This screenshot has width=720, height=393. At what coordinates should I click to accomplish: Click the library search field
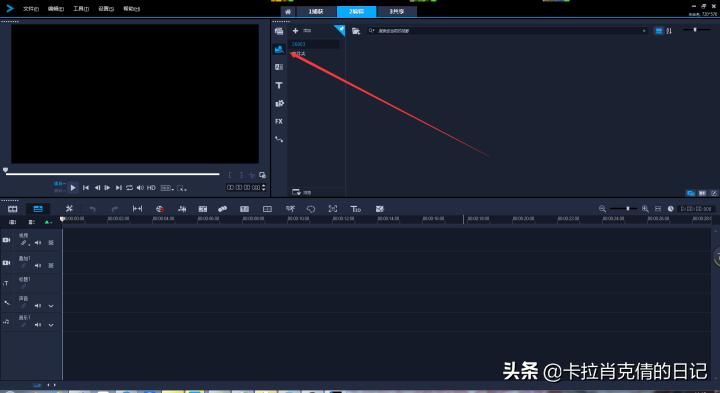click(x=508, y=31)
